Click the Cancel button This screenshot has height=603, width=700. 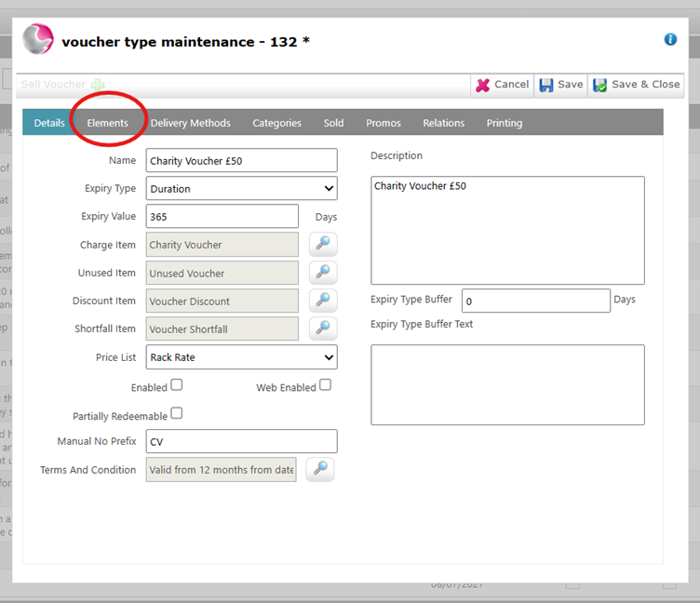(x=503, y=85)
